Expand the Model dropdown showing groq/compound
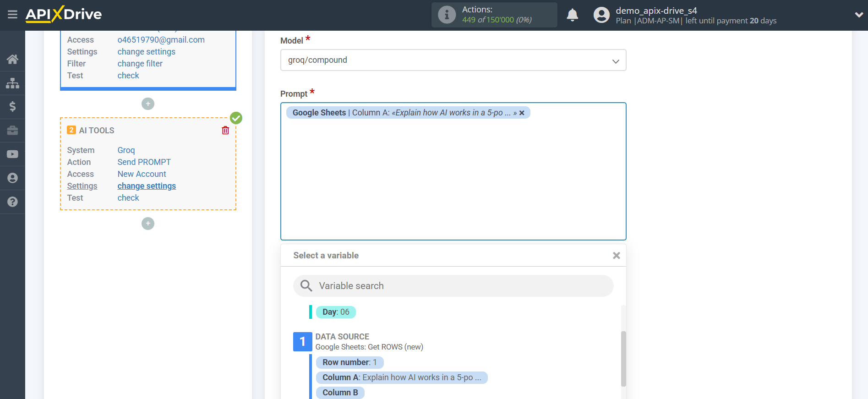868x399 pixels. [453, 60]
